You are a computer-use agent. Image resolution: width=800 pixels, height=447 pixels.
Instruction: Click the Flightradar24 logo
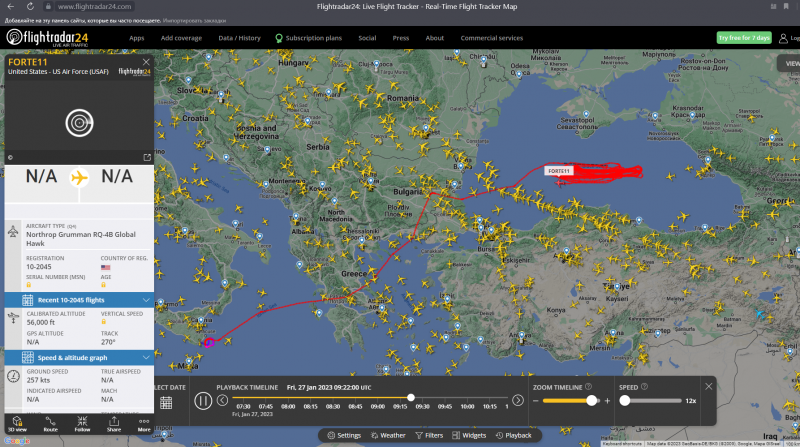47,38
